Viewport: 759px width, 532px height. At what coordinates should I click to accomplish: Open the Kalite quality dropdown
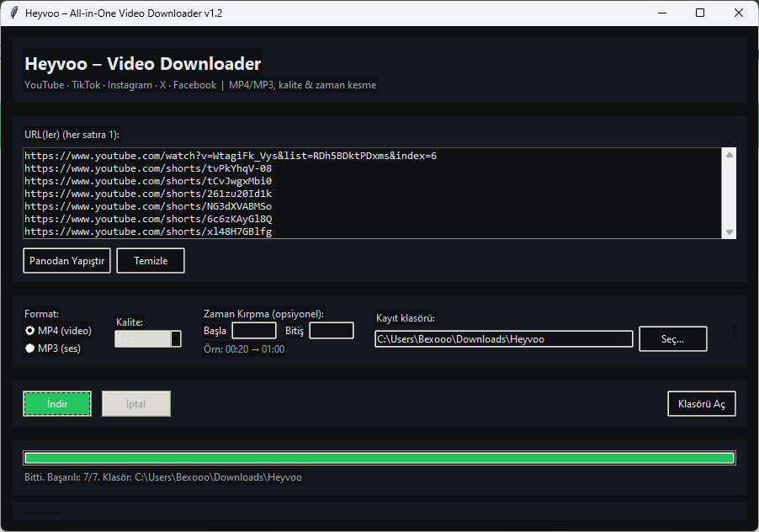pos(148,339)
